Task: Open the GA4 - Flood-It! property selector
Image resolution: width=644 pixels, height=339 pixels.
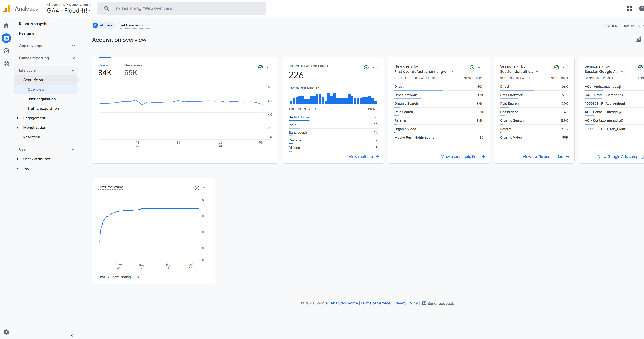Action: click(x=69, y=11)
